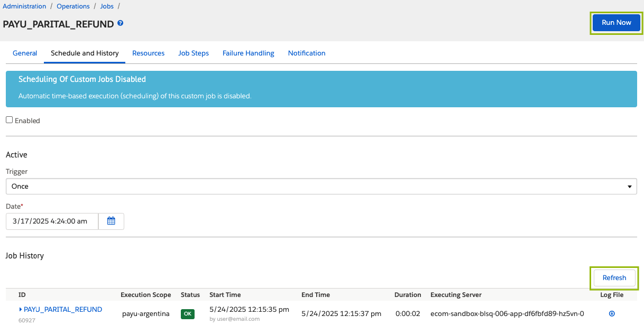Go to Operations breadcrumb link
Image resolution: width=644 pixels, height=325 pixels.
point(73,6)
